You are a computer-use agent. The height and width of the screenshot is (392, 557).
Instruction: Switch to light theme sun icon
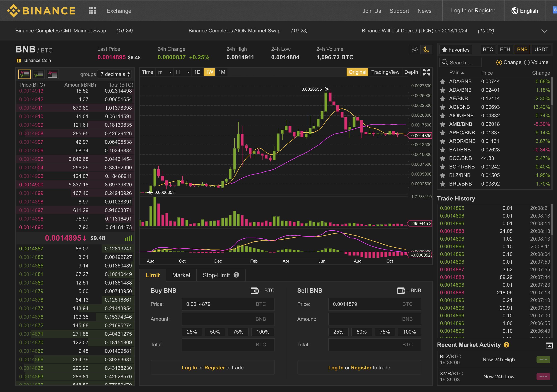click(x=415, y=49)
